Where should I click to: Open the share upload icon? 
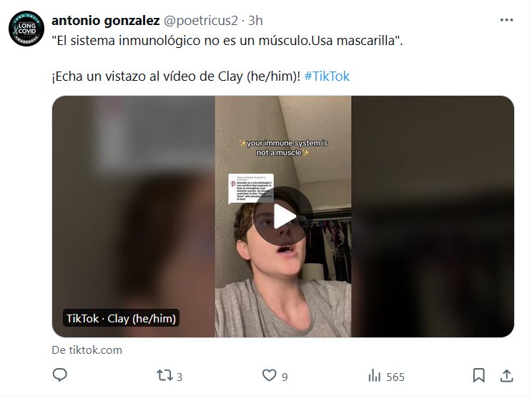[x=506, y=375]
